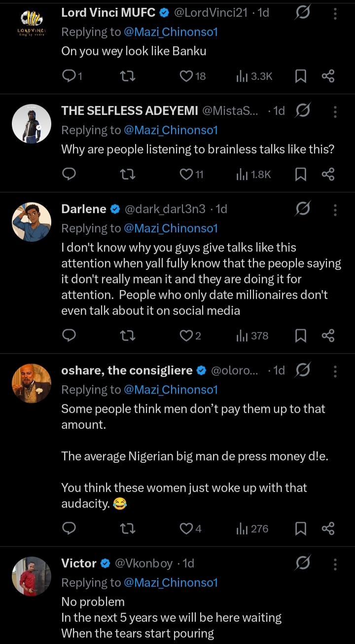Like Lord Vinci MUFC's reply
This screenshot has height=644, width=355.
[x=186, y=76]
